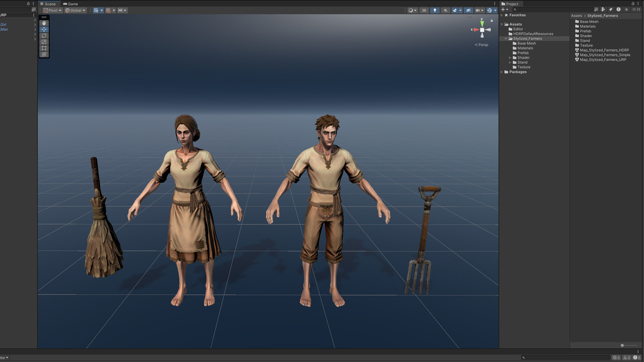Lock the Hierarchy panel
Screen dimensions: 644x362
28,4
